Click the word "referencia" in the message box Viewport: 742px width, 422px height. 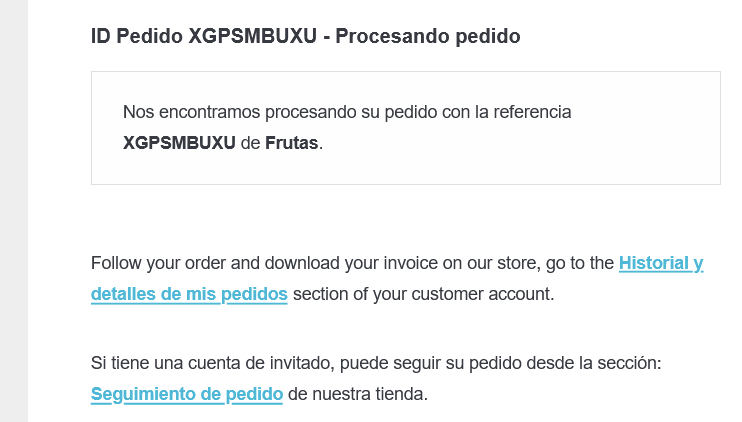pos(532,112)
